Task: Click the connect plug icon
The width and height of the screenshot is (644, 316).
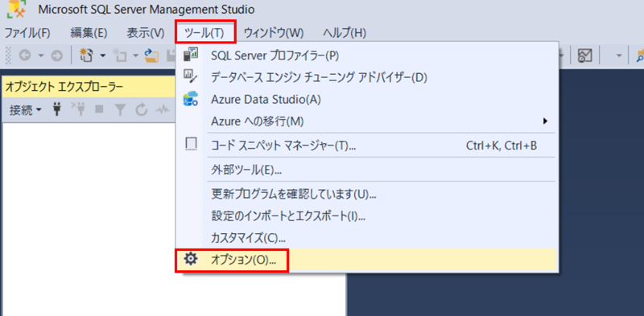Action: (57, 109)
